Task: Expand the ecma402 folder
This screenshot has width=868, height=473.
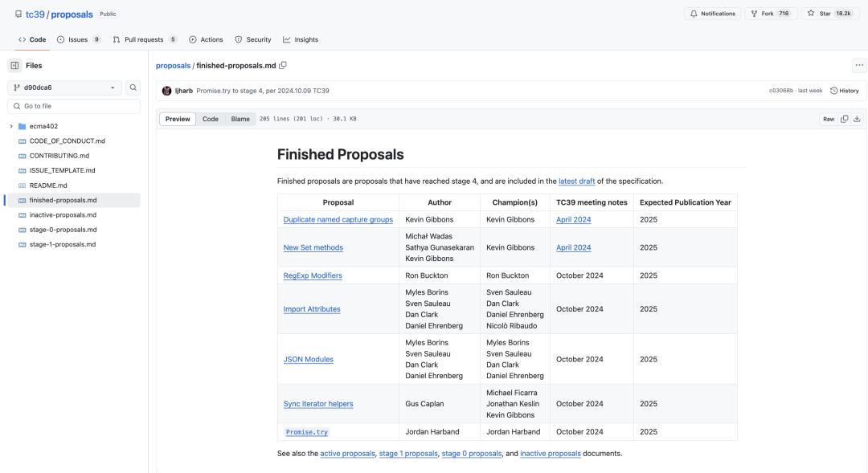Action: tap(11, 126)
